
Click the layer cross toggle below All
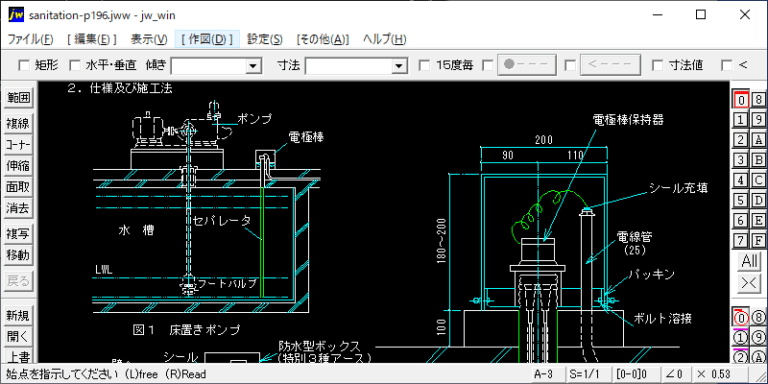coord(750,283)
